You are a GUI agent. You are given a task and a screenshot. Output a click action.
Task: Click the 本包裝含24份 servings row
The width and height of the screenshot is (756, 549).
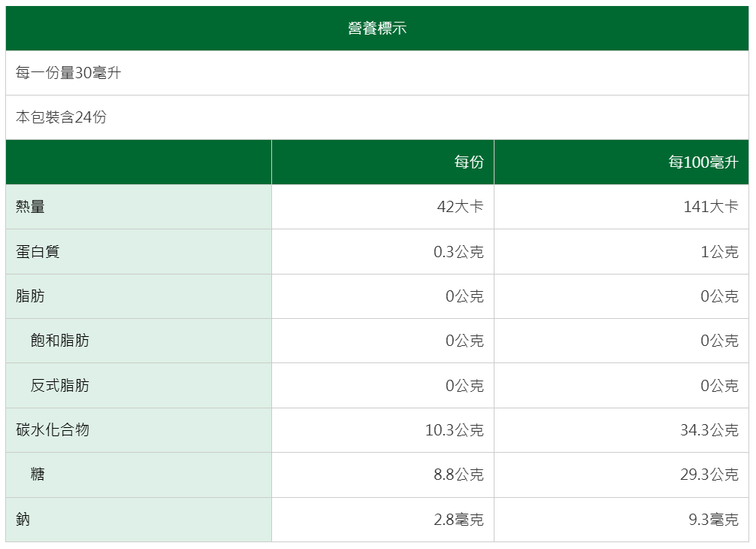(x=62, y=117)
